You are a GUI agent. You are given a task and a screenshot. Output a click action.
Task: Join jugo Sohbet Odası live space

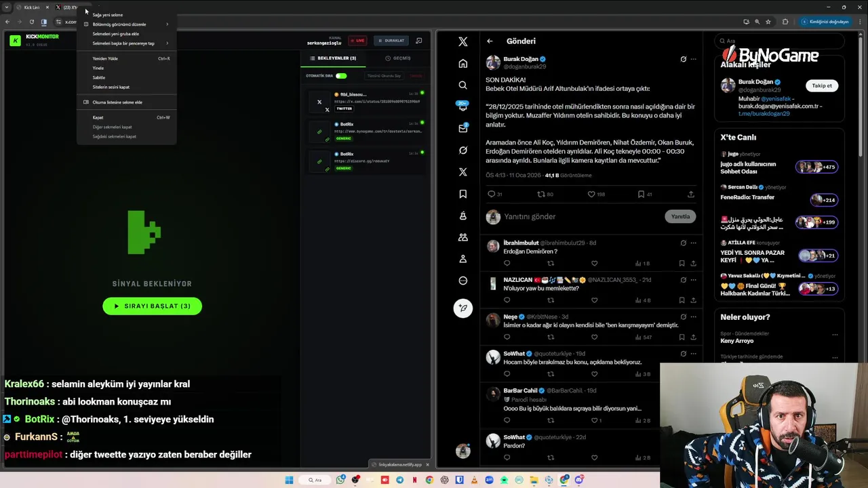tap(779, 163)
